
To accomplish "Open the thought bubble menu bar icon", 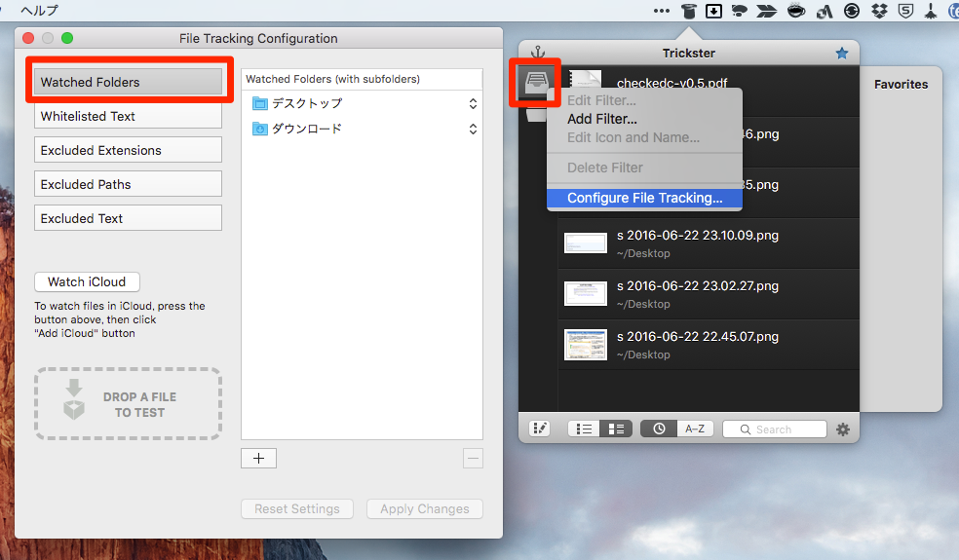I will [740, 11].
